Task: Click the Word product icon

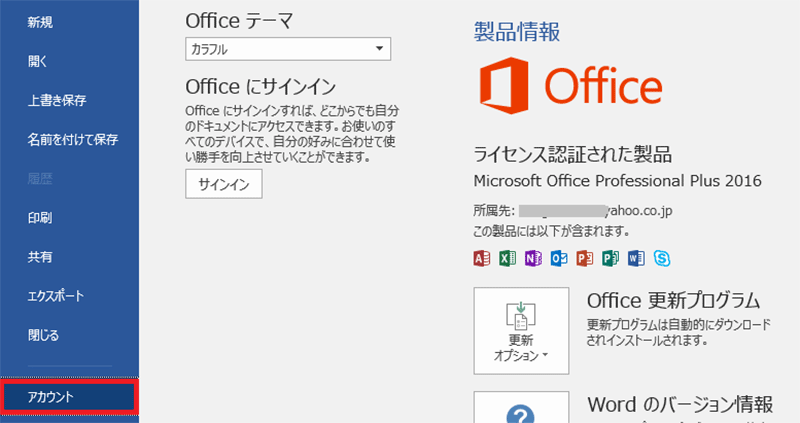Action: pos(636,258)
